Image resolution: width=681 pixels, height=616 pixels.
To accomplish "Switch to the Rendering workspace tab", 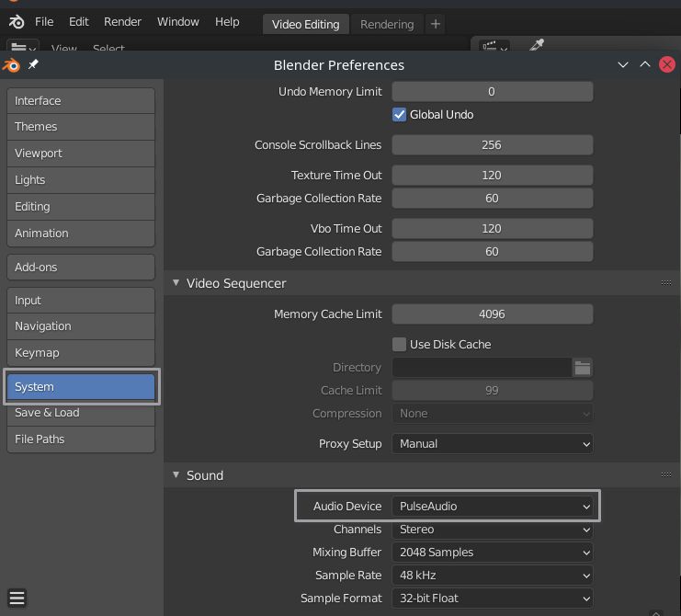I will click(387, 24).
